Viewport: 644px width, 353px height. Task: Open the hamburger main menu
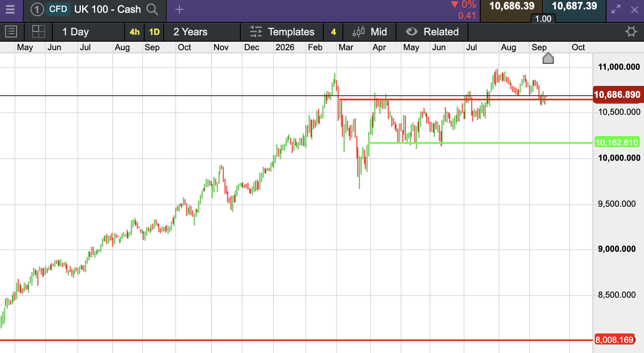[x=10, y=9]
